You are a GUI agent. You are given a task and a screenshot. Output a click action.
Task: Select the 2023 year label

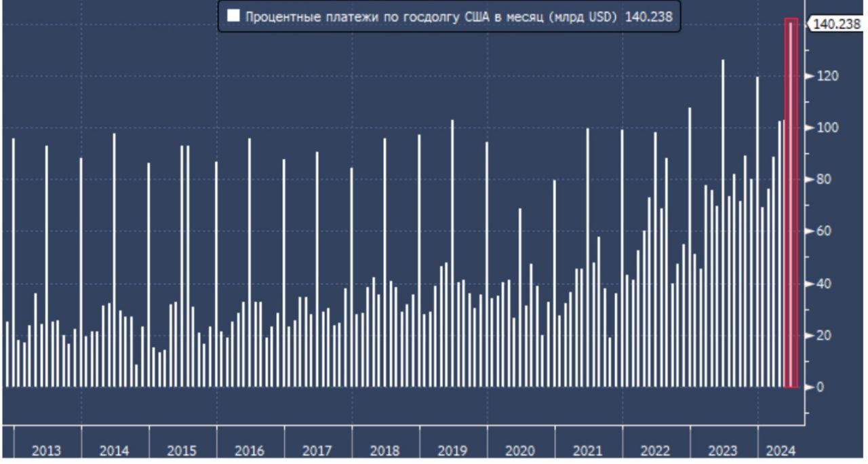pos(723,451)
